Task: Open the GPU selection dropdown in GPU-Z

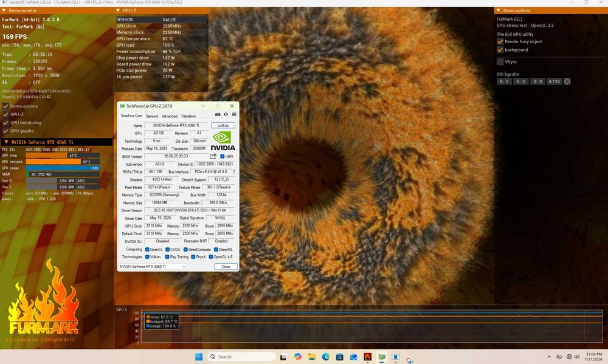Action: 153,267
